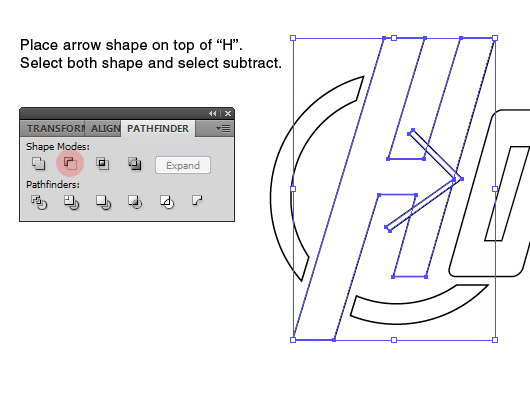Collapse the panel with double-arrow icon
The image size is (530, 399).
click(x=212, y=114)
